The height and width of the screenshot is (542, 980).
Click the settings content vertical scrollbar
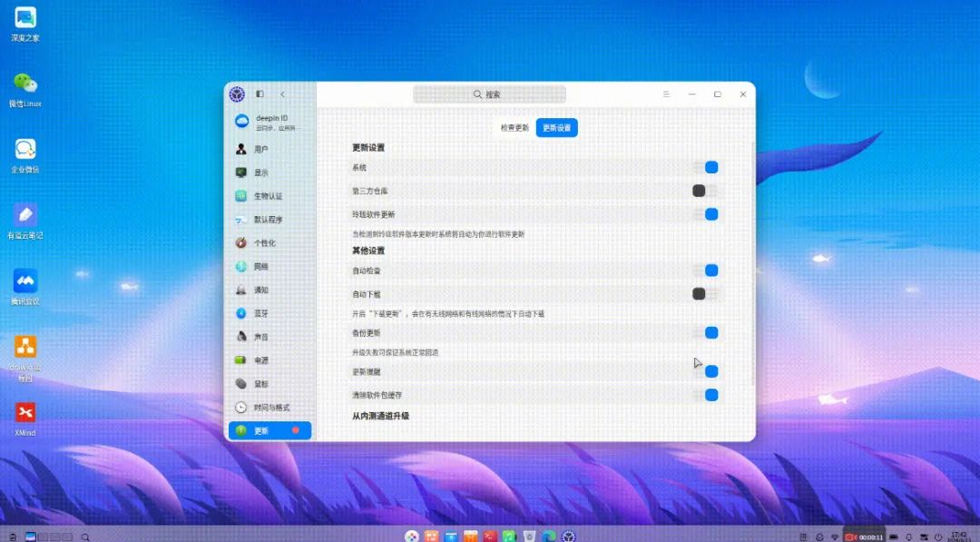tap(752, 262)
